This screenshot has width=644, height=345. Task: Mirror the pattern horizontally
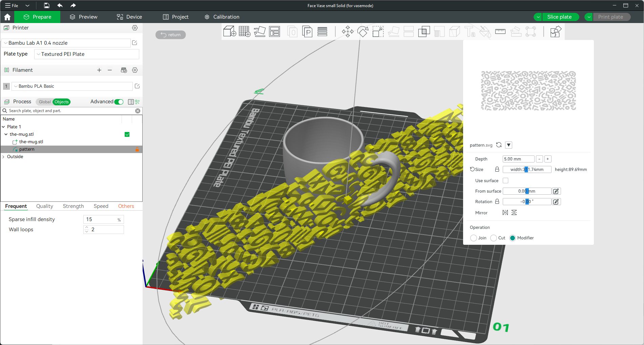pyautogui.click(x=505, y=213)
